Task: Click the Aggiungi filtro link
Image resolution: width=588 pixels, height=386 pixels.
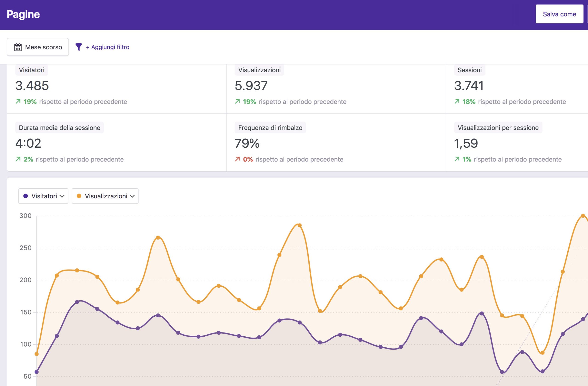Action: tap(107, 47)
